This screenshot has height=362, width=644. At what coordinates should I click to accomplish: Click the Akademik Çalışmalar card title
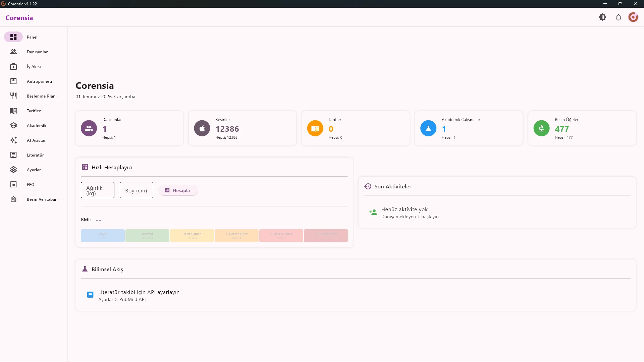tap(461, 120)
